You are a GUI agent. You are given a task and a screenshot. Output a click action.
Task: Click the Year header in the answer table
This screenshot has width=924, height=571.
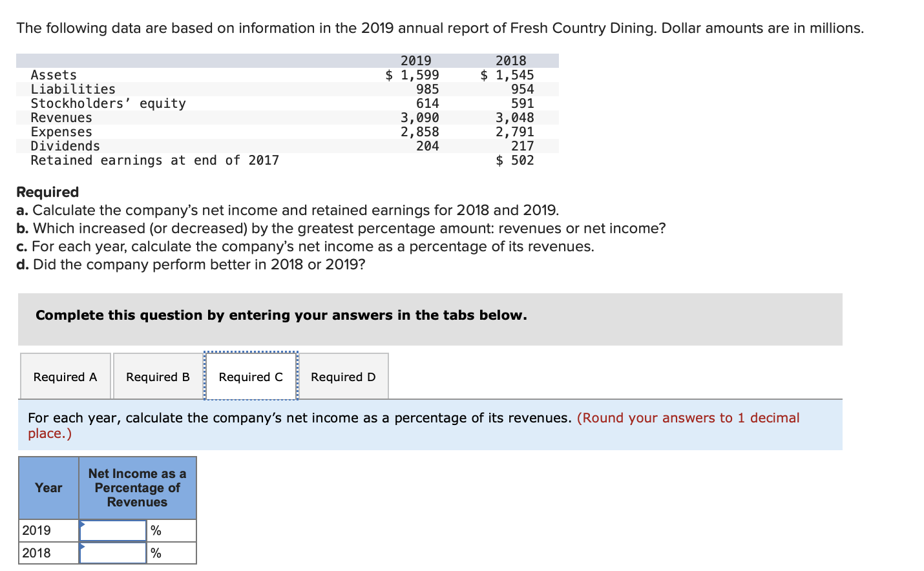[x=48, y=488]
